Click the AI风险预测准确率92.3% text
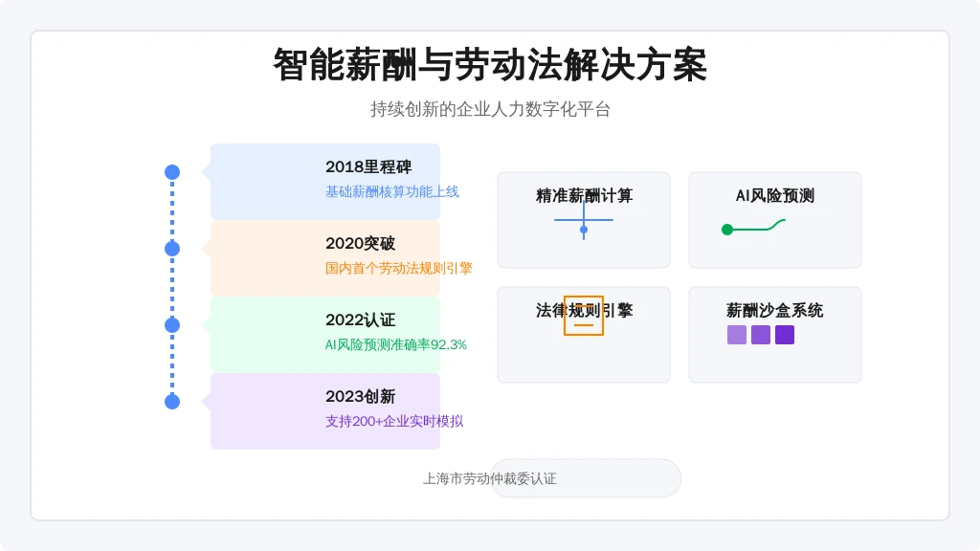The image size is (980, 551). coord(395,344)
